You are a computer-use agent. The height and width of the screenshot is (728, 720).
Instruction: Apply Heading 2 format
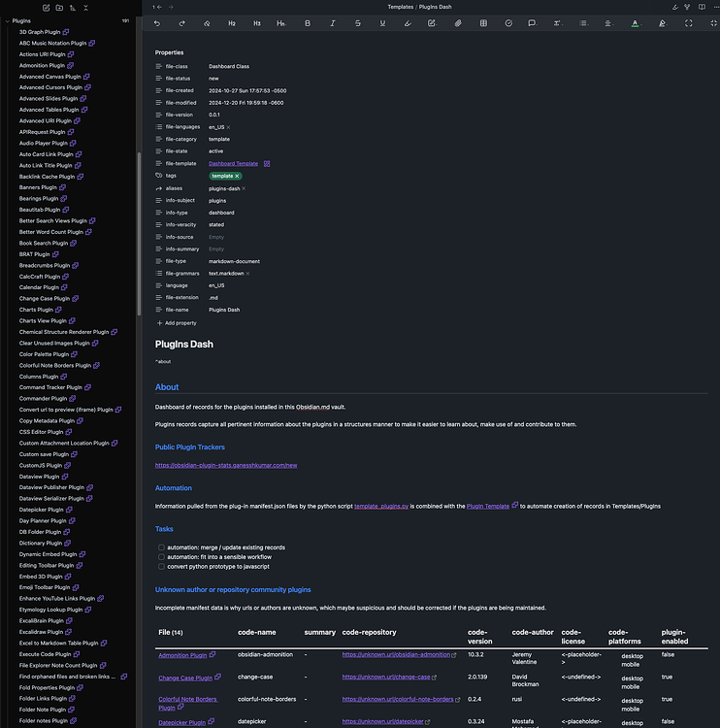(x=232, y=23)
